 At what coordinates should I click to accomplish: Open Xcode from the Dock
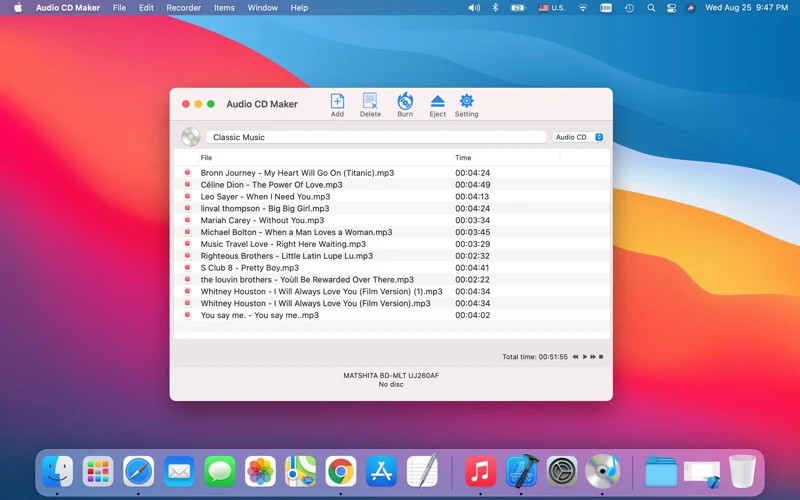click(x=521, y=471)
